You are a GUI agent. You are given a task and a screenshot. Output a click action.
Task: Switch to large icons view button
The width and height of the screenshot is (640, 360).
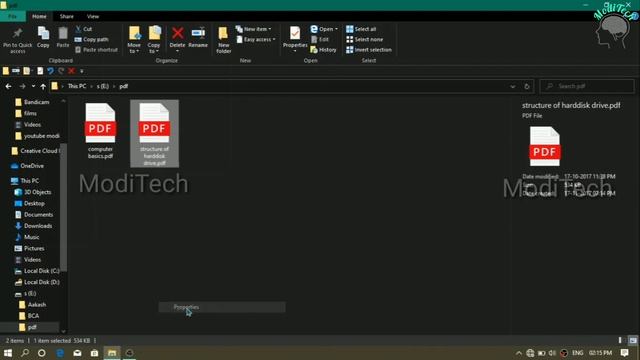[x=632, y=340]
